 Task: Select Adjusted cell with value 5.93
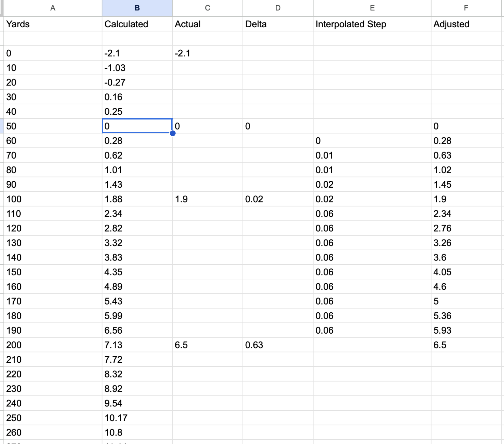(x=466, y=330)
